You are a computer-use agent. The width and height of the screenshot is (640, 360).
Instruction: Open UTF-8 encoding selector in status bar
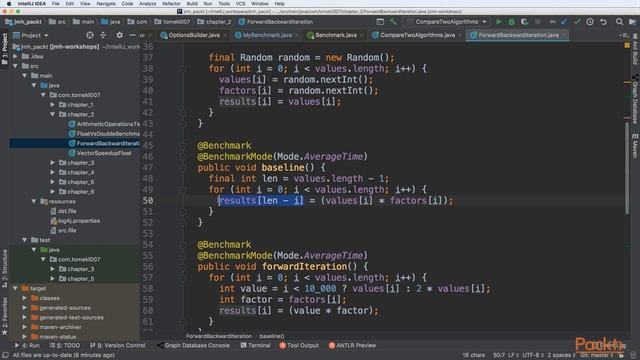pos(532,355)
